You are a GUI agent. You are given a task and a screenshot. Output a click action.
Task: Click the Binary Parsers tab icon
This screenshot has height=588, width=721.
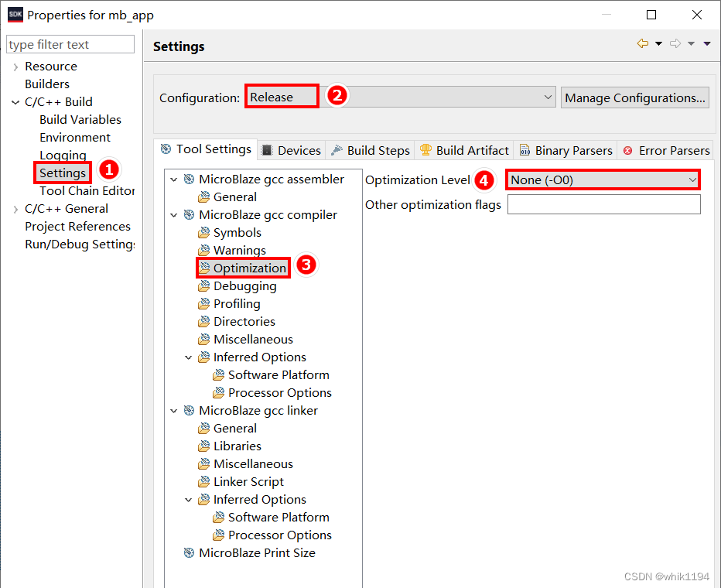click(525, 150)
